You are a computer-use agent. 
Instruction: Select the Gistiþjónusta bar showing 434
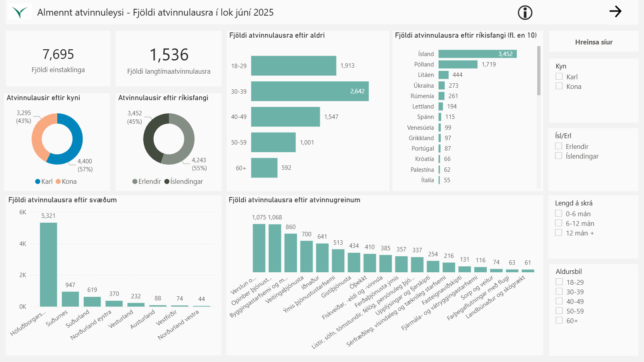click(x=354, y=263)
